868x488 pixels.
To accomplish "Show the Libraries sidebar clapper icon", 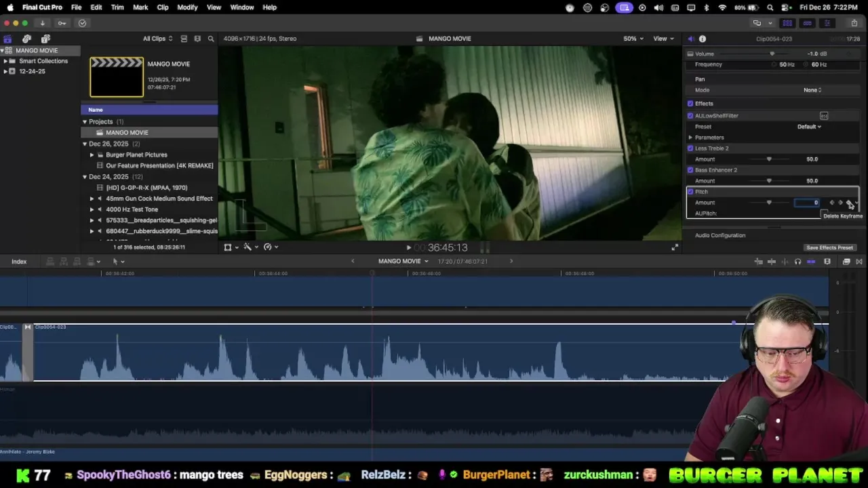I will 7,39.
